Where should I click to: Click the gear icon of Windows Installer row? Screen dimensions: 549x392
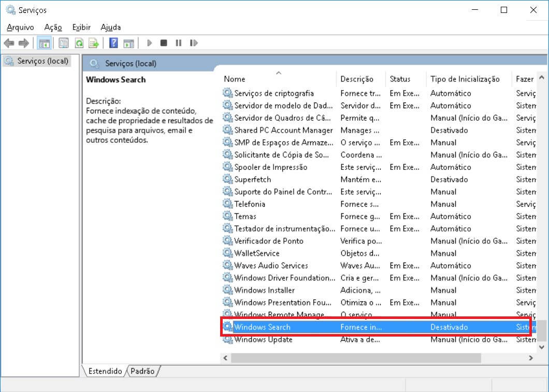click(x=227, y=290)
